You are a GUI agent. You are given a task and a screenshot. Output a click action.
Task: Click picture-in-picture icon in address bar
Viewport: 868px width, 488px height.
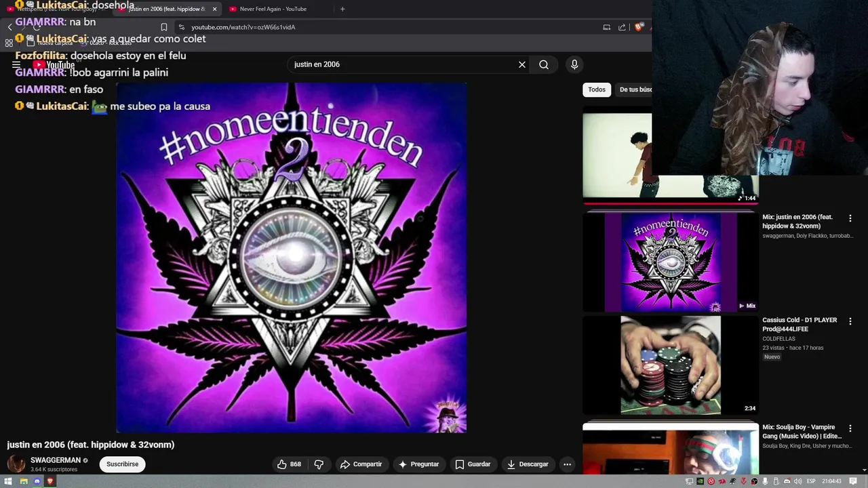click(x=606, y=27)
